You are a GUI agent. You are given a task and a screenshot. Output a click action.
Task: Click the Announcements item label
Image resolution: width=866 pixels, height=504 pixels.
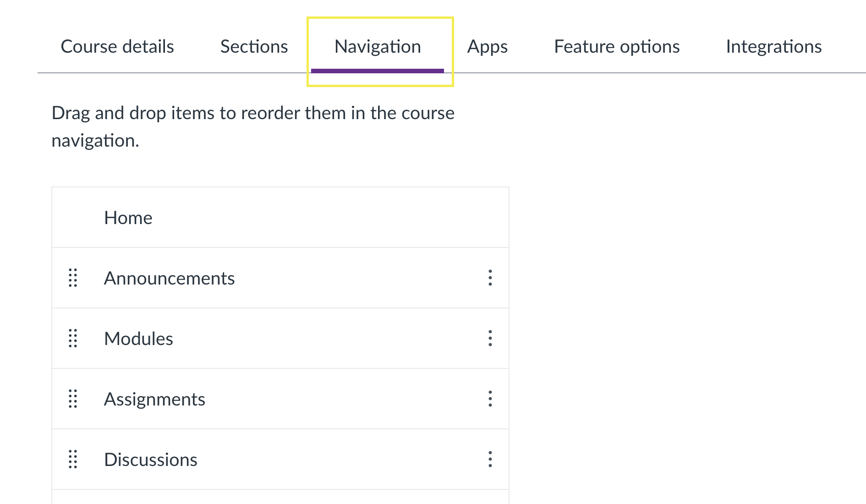[169, 279]
